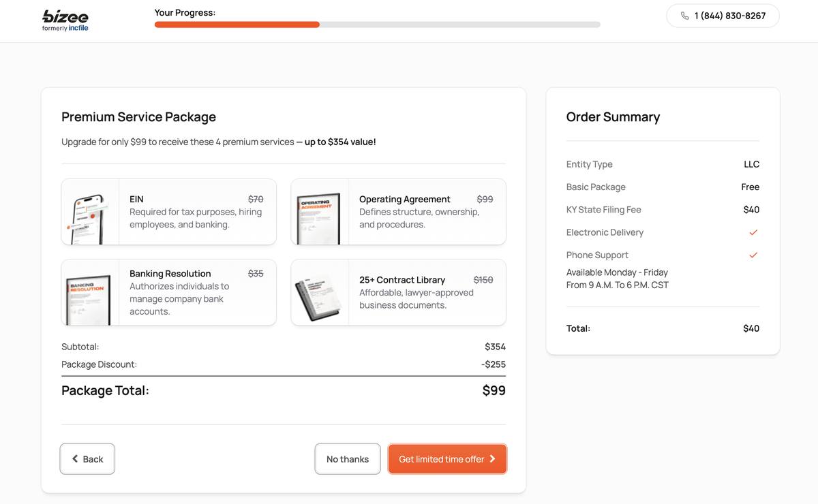Viewport: 818px width, 504px height.
Task: Click the Package Total $99 amount
Action: (494, 390)
